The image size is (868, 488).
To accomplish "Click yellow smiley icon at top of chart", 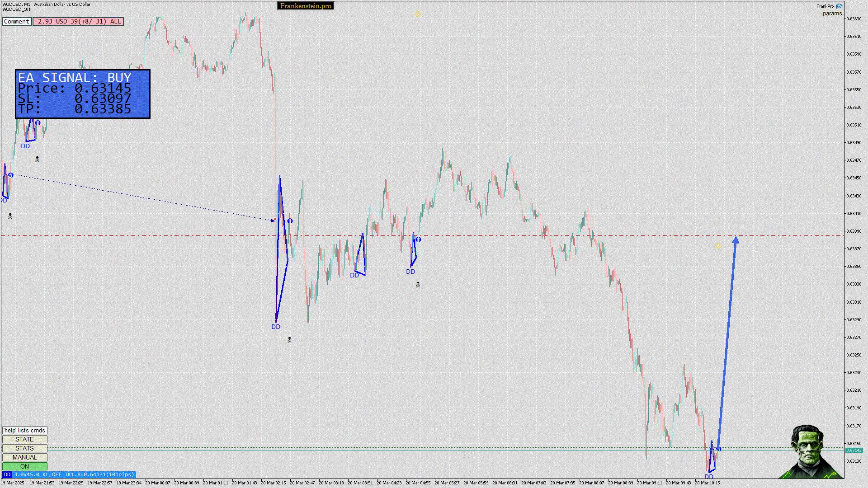I will click(x=418, y=14).
